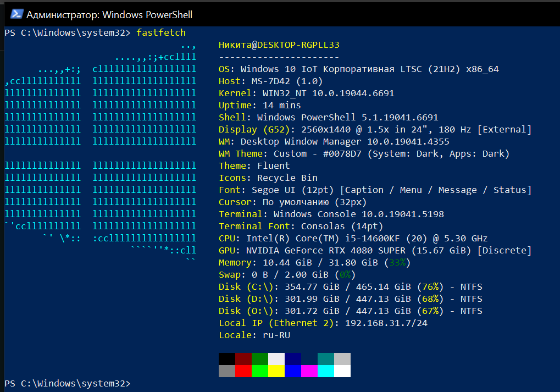Click the Font line 'Segoe UI (12pt)'
The image size is (560, 392).
375,190
